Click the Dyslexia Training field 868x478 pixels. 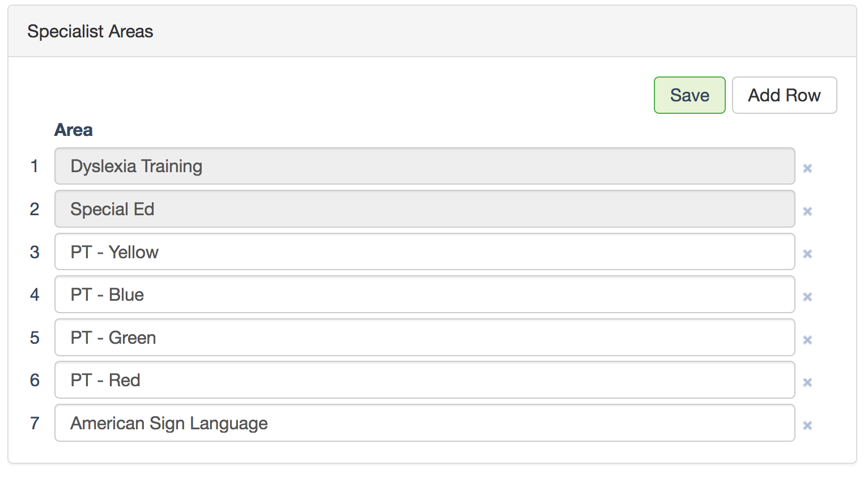[424, 166]
